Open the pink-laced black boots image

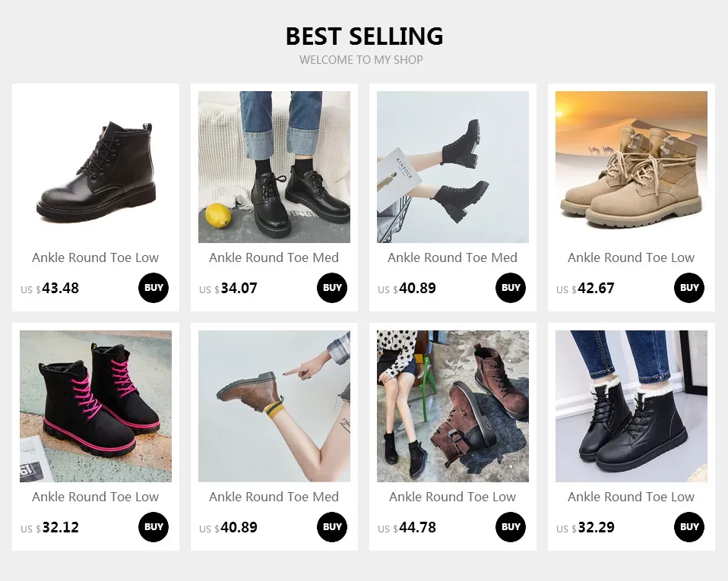(96, 406)
